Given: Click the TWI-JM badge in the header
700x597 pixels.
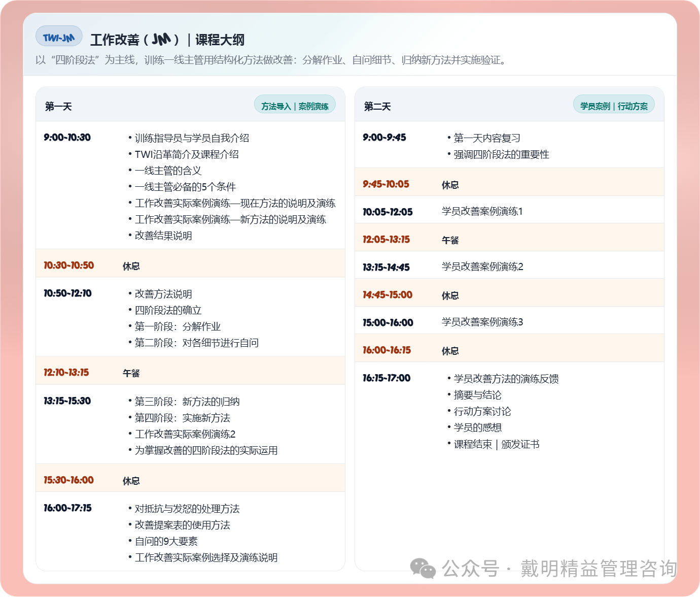Looking at the screenshot, I should pos(59,37).
